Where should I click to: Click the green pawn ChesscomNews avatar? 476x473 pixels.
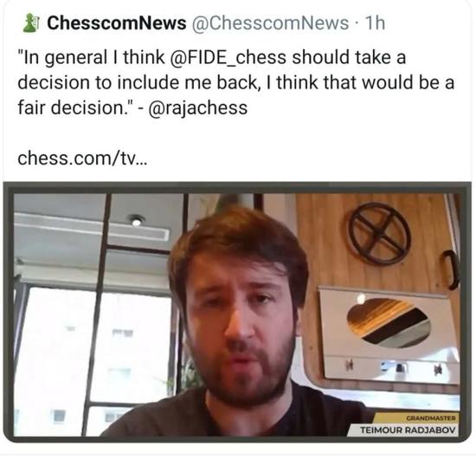[x=31, y=23]
